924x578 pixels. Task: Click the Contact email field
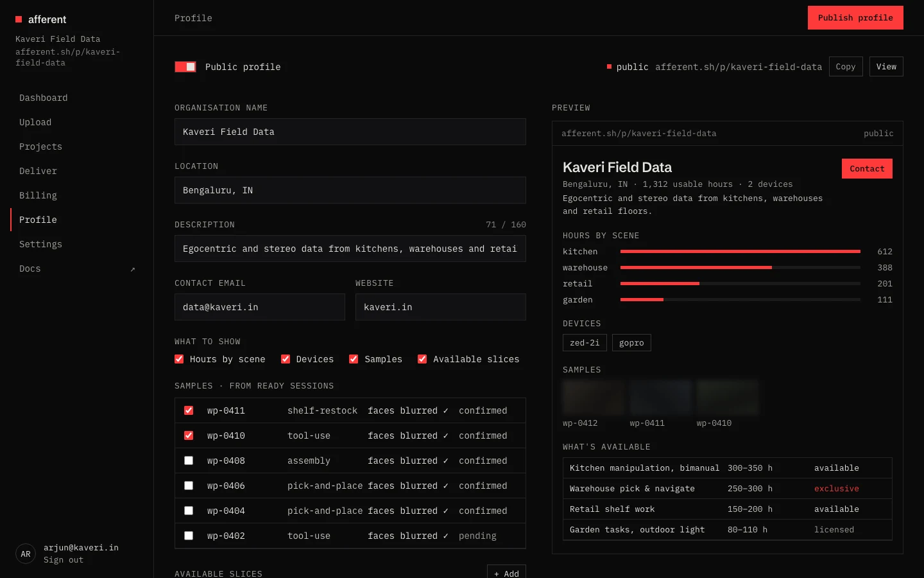click(260, 307)
